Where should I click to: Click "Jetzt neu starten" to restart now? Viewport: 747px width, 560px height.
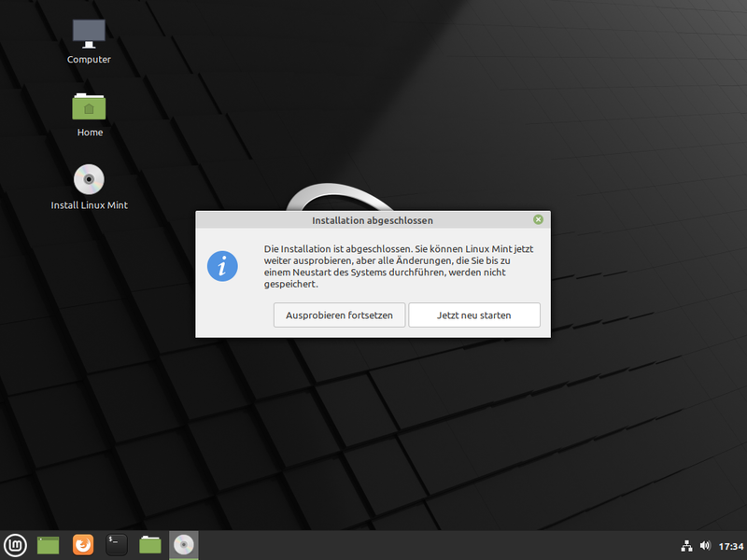point(474,315)
